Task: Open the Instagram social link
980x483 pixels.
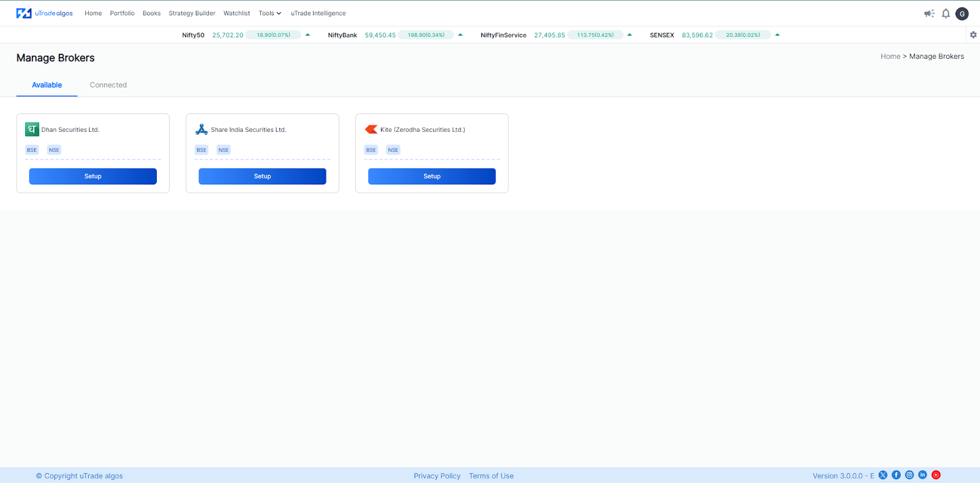Action: (910, 475)
